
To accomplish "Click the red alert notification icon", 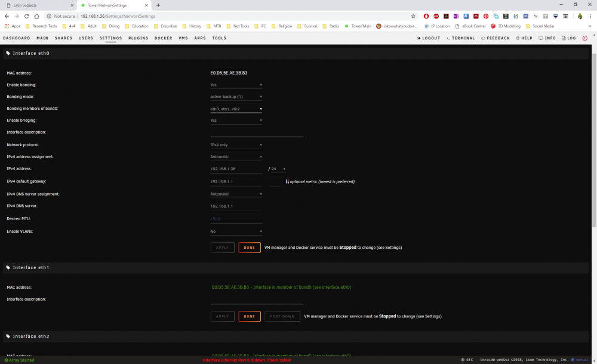I will point(585,38).
